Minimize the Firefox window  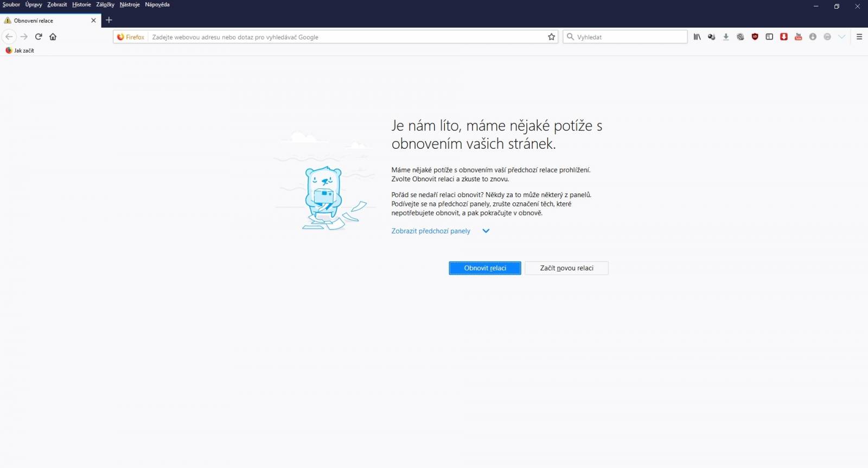[x=815, y=7]
